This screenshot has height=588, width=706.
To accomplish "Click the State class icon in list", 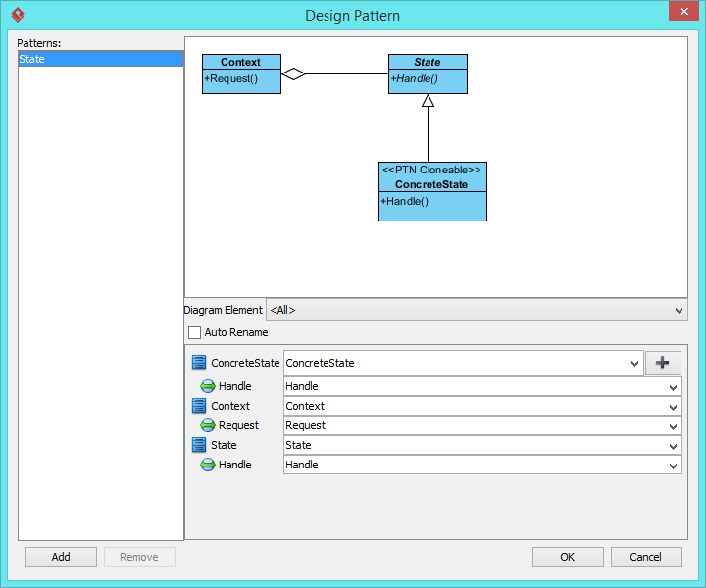I will (x=198, y=445).
